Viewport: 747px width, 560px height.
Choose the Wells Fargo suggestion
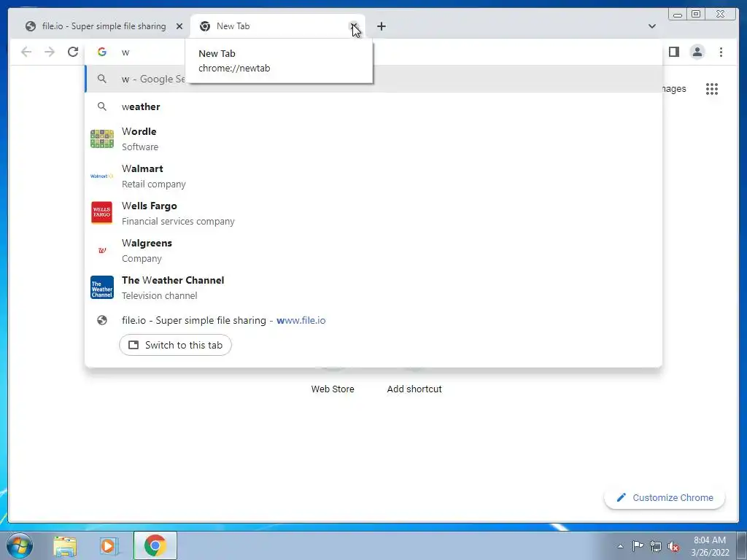(373, 214)
